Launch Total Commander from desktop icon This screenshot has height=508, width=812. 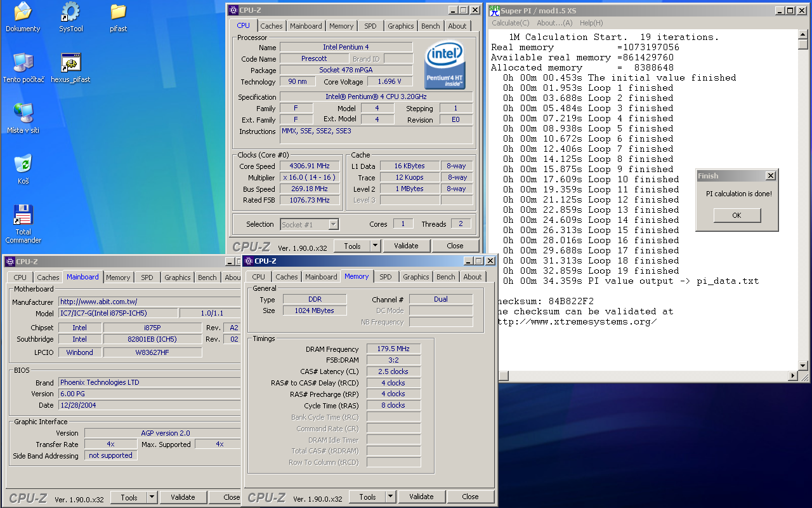pos(23,224)
